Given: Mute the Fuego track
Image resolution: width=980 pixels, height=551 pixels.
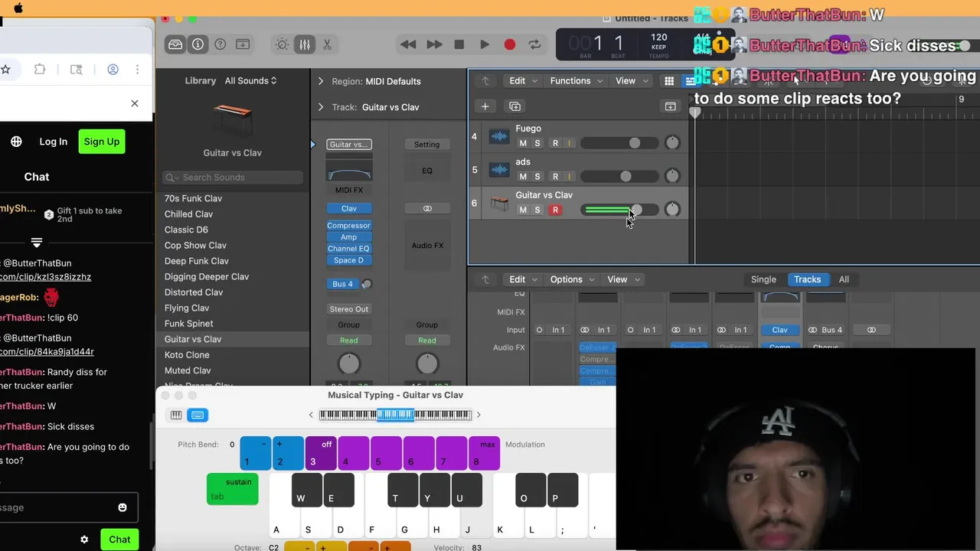Looking at the screenshot, I should tap(523, 143).
